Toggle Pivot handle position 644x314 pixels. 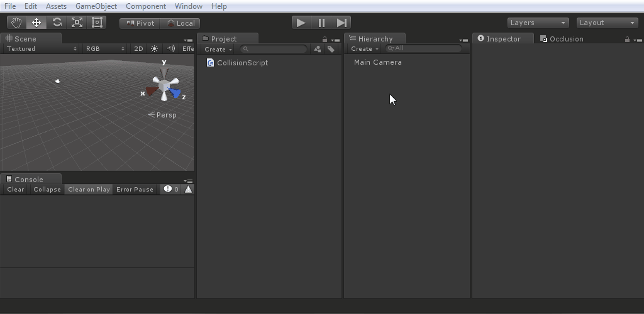pos(140,23)
